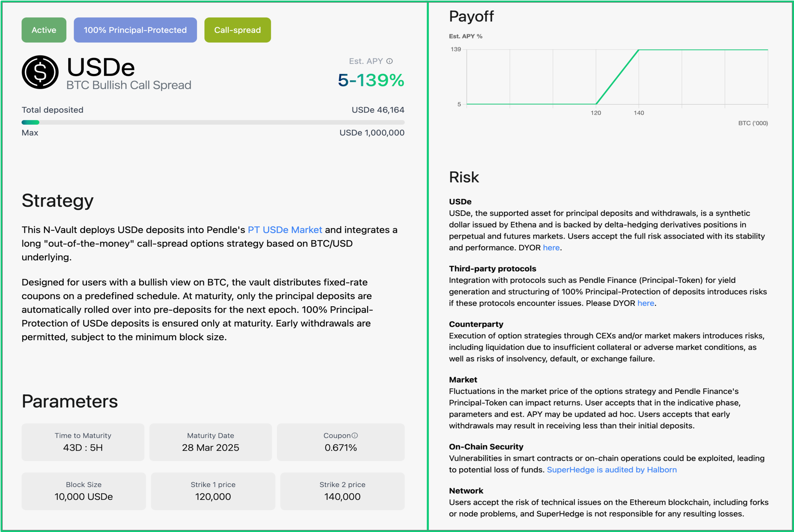Image resolution: width=794 pixels, height=532 pixels.
Task: Click the 100% Principal-Protected badge
Action: [x=135, y=30]
